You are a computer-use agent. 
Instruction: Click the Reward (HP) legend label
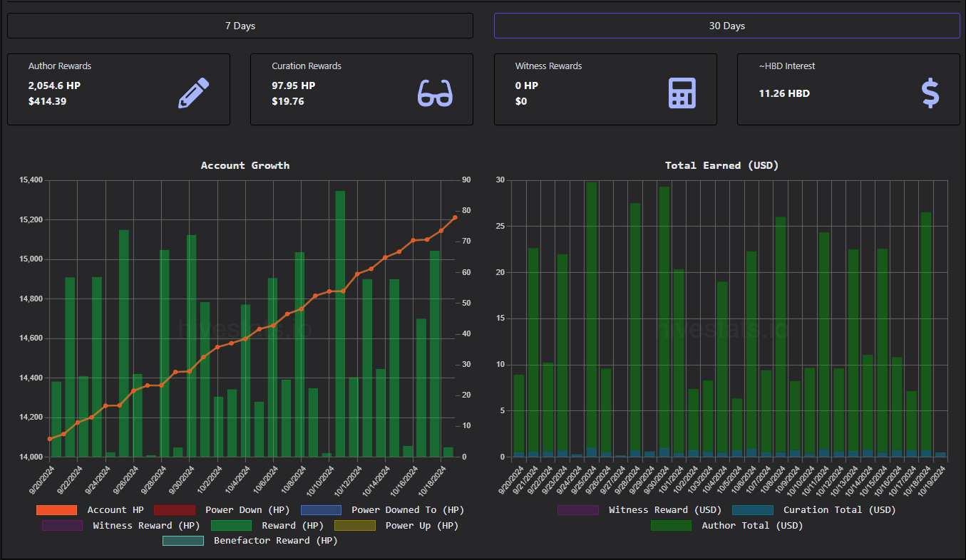point(292,526)
